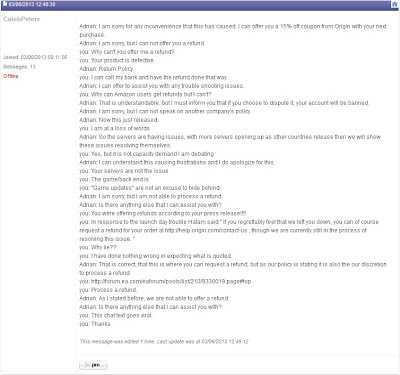Viewport: 400px width, 375px height.
Task: Open the forum.ea.com posts list link
Action: [171, 281]
